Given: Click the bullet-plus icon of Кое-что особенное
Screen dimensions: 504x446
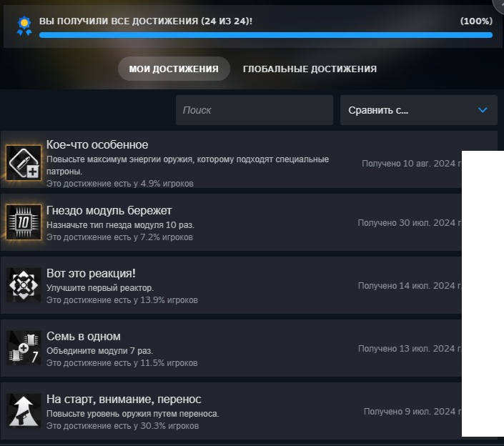Looking at the screenshot, I should pyautogui.click(x=24, y=162).
